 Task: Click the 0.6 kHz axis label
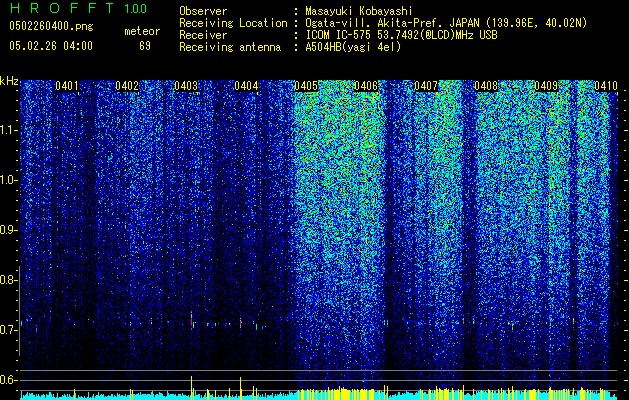point(8,380)
